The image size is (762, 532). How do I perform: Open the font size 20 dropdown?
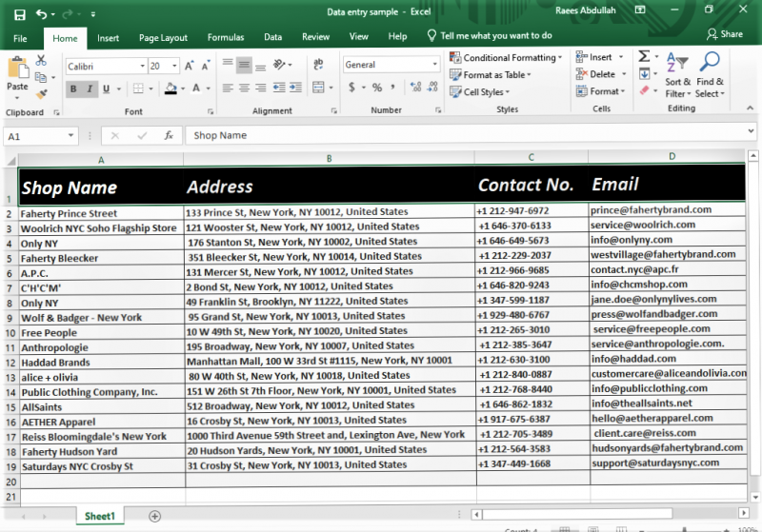(174, 66)
